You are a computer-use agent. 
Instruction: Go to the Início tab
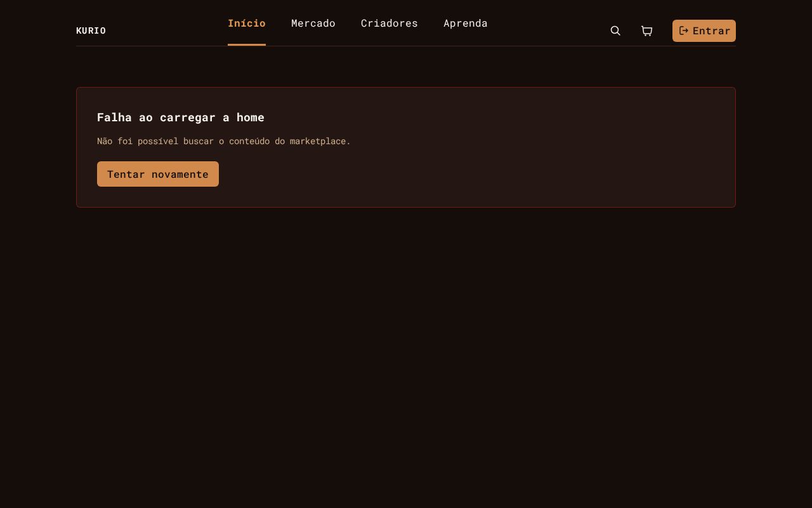(x=247, y=23)
